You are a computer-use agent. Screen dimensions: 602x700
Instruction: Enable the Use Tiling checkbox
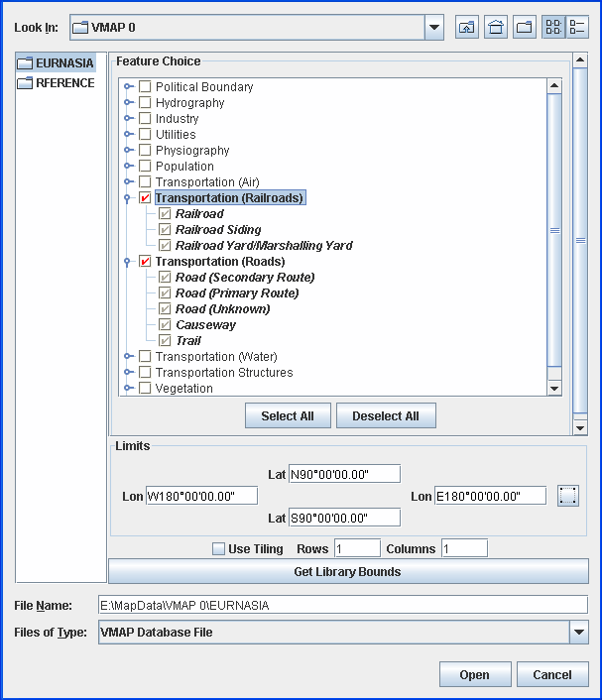click(219, 549)
